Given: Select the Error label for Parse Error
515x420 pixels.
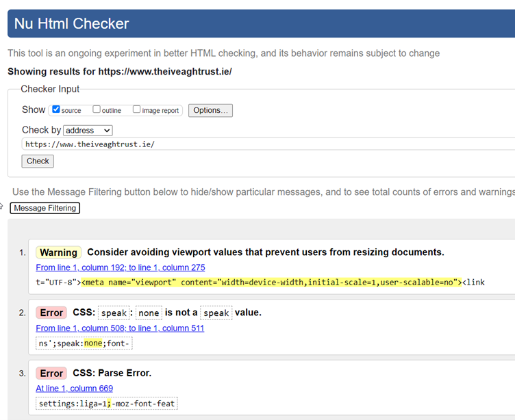Looking at the screenshot, I should [x=51, y=373].
